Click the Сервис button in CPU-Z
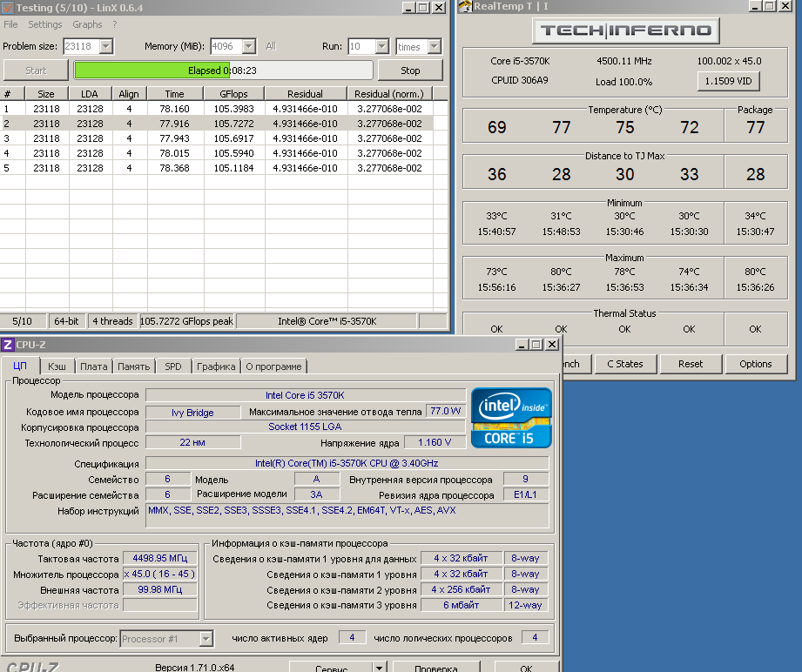802x672 pixels. tap(332, 668)
